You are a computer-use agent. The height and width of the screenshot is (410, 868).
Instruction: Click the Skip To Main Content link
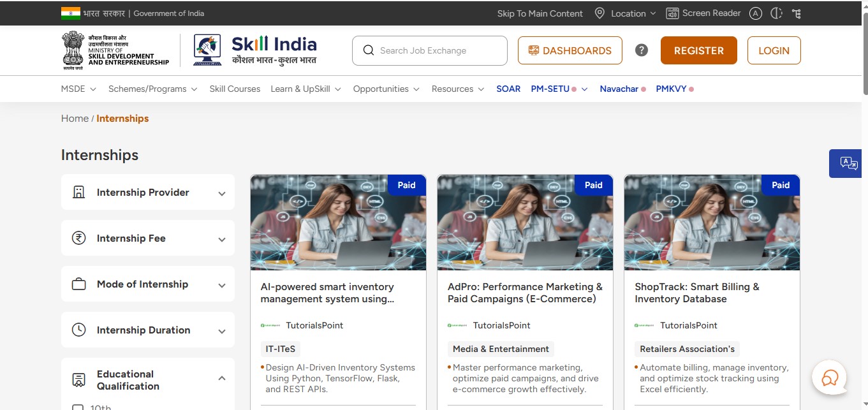point(540,13)
